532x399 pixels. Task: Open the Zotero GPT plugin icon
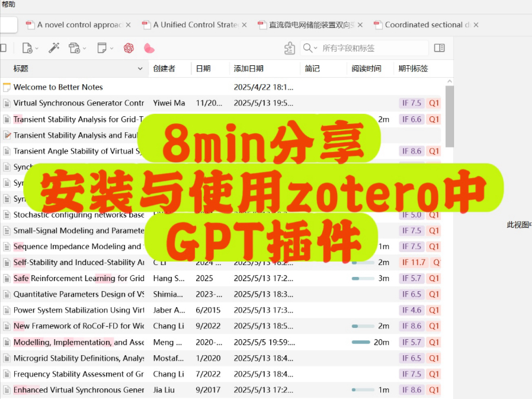(129, 48)
